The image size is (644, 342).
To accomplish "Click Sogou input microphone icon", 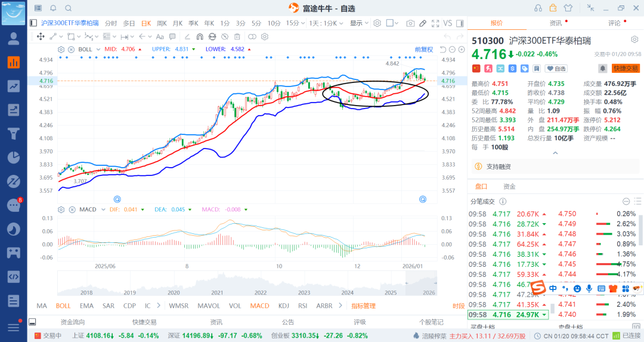I will pos(589,288).
